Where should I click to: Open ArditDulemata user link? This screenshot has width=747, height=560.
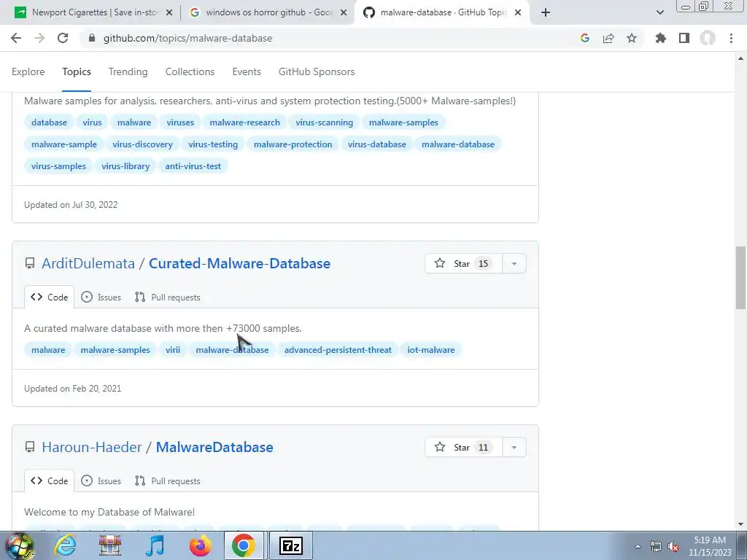click(88, 263)
